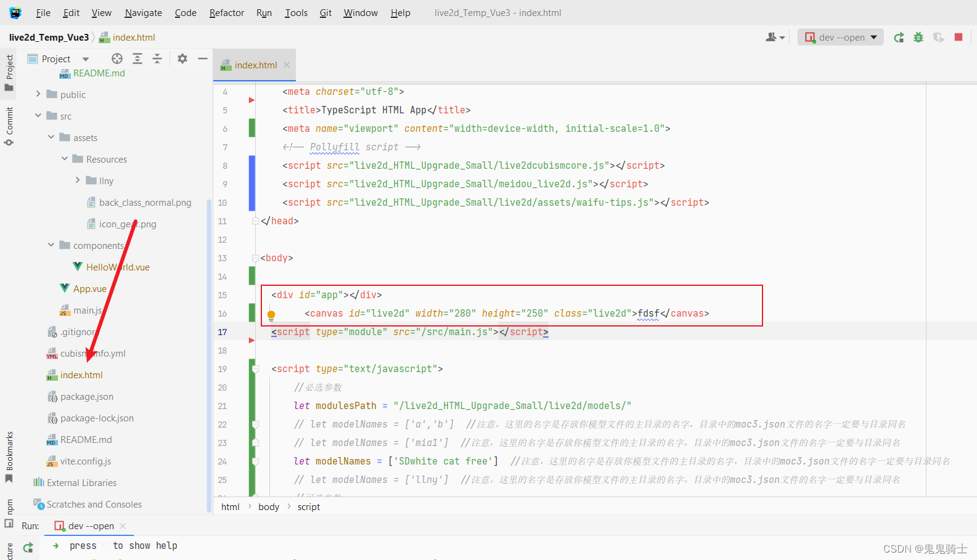Image resolution: width=977 pixels, height=560 pixels.
Task: Open the Edit menu
Action: click(72, 12)
